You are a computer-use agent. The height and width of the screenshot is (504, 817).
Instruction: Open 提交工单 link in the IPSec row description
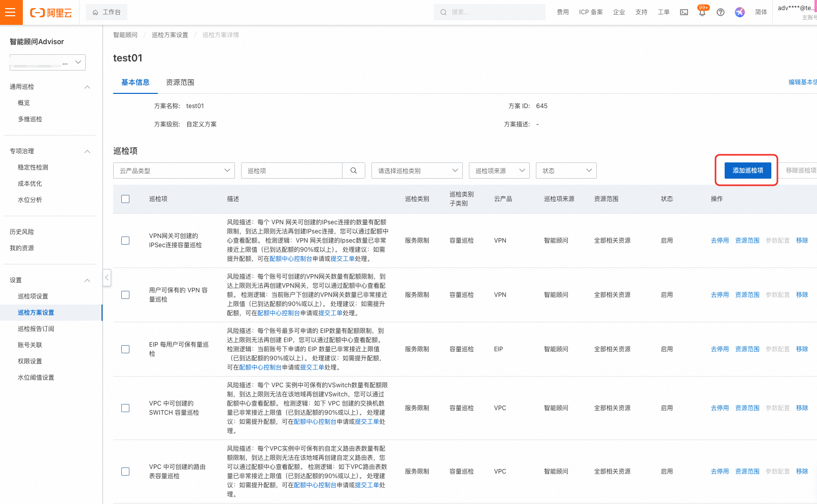point(343,259)
